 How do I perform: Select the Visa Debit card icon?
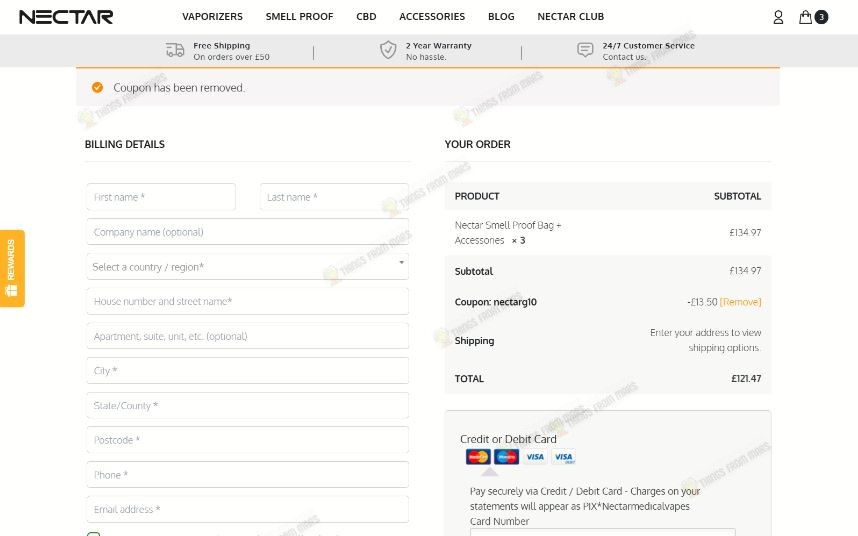point(563,457)
